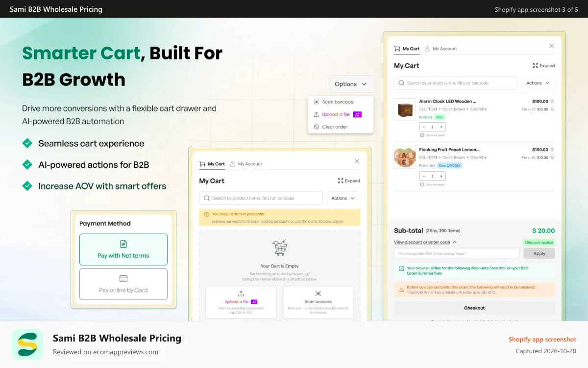Delete the Alarm Clock LED Wooden item
Viewport: 588px width, 368px height.
click(552, 102)
